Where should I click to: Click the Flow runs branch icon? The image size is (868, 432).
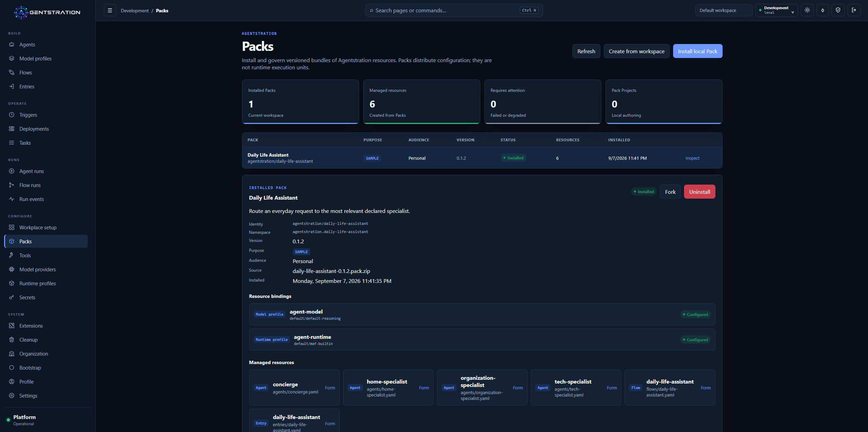12,185
